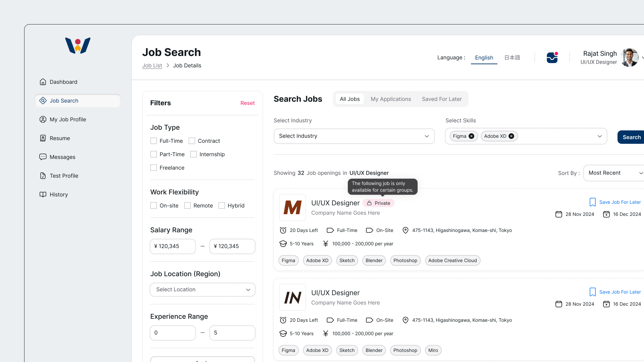Click the History book icon
The image size is (644, 362).
(x=43, y=194)
